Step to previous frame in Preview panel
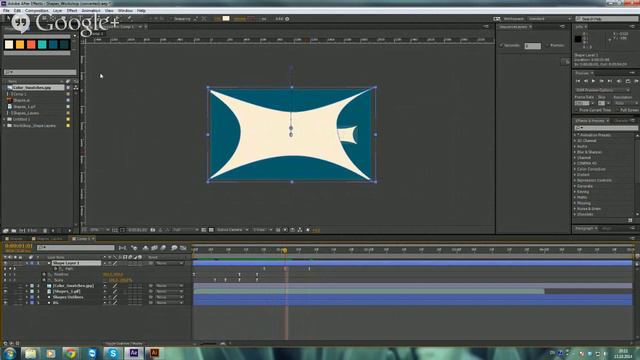The height and width of the screenshot is (360, 640). tap(586, 81)
